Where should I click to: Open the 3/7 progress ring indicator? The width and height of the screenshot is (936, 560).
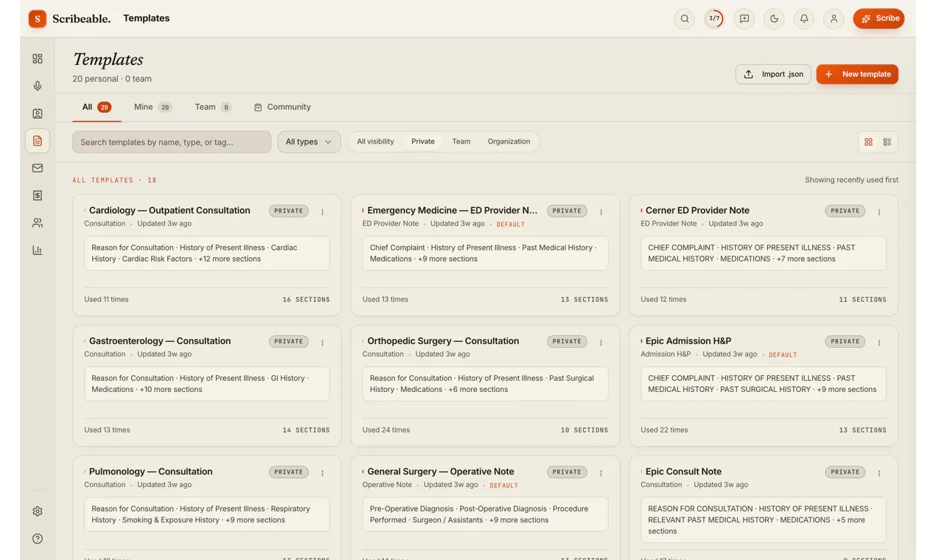(714, 18)
